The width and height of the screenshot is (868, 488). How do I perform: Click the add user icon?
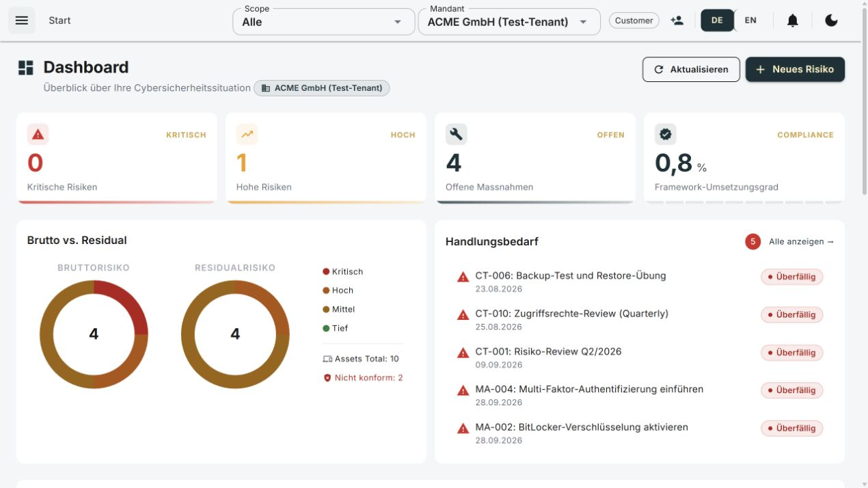click(677, 21)
